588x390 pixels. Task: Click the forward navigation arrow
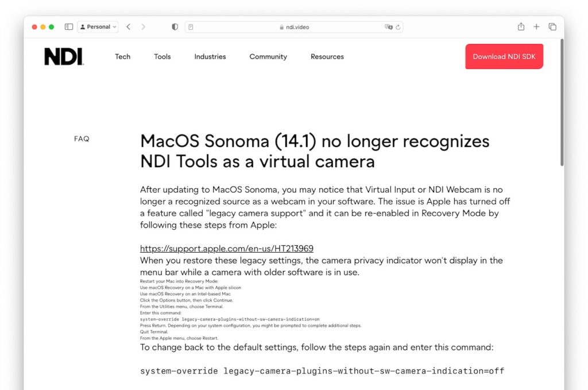click(143, 26)
